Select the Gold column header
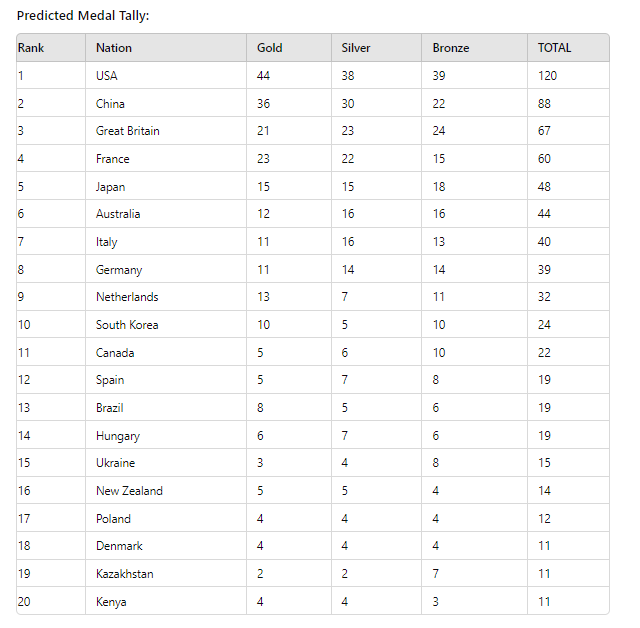 [x=270, y=48]
